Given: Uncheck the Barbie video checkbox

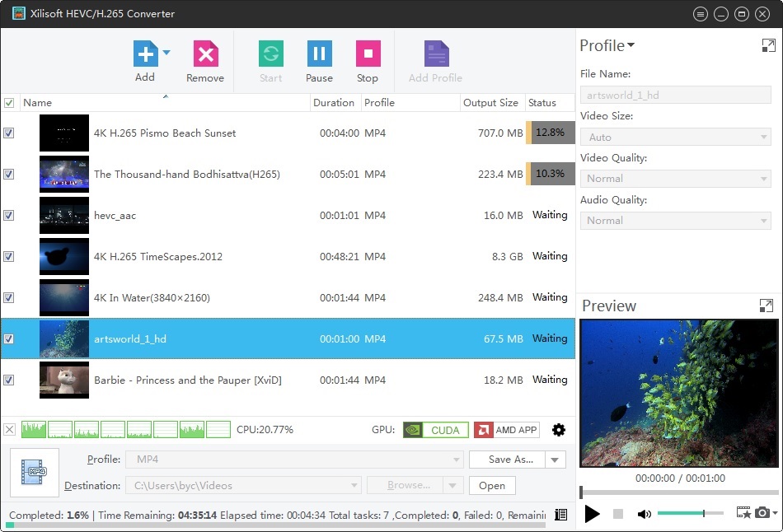Looking at the screenshot, I should point(9,380).
